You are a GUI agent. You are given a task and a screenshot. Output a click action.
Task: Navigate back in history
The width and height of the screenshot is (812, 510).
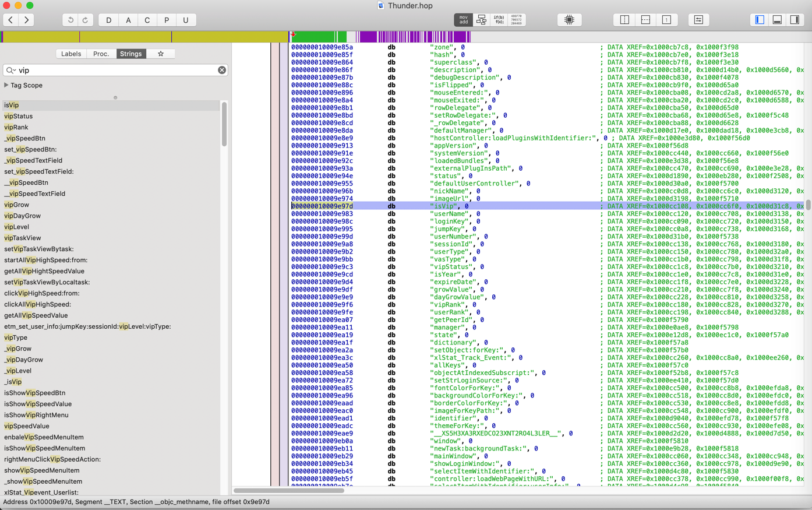tap(10, 20)
